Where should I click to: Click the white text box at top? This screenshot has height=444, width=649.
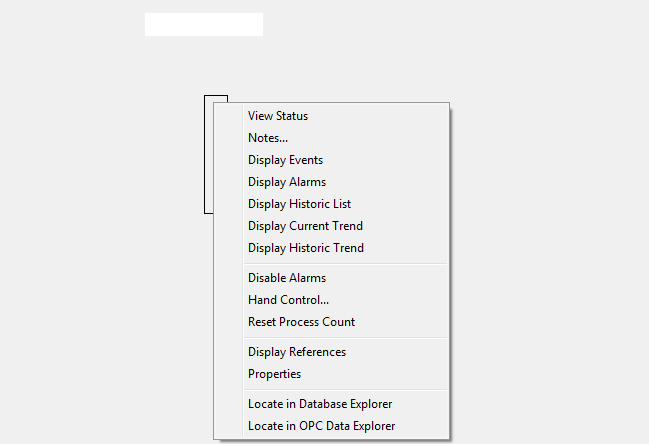coord(204,25)
